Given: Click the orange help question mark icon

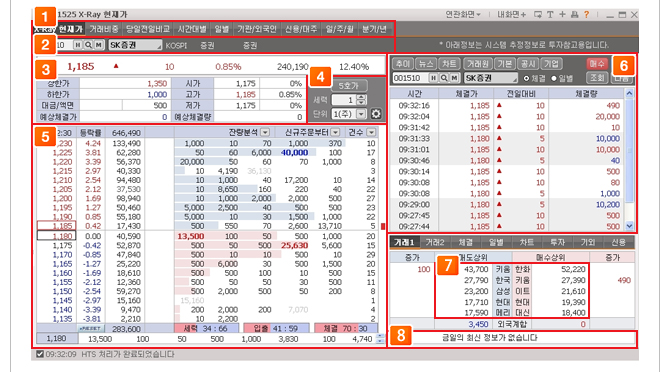Looking at the screenshot, I should [587, 15].
